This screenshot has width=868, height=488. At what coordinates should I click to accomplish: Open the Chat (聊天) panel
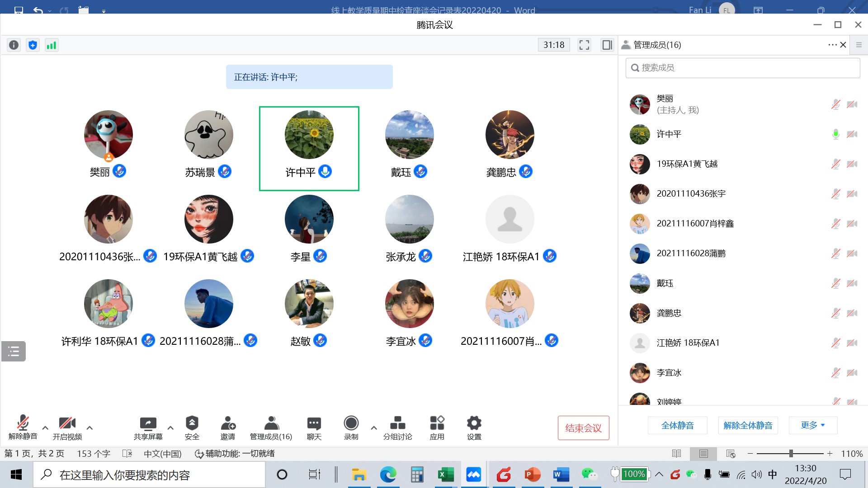point(314,427)
